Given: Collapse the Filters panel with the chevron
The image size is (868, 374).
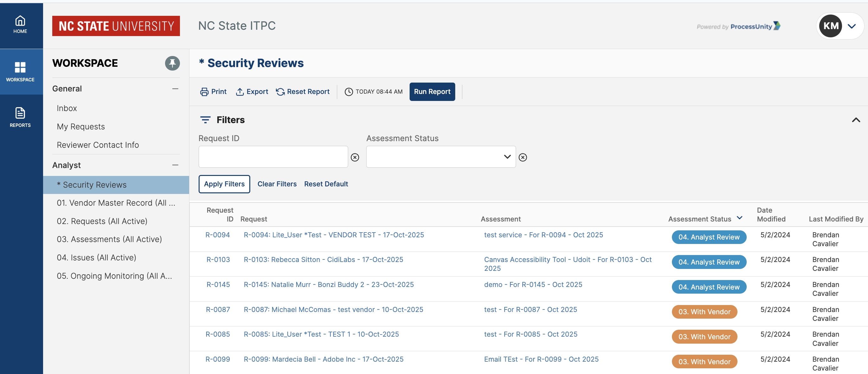Looking at the screenshot, I should [x=856, y=120].
